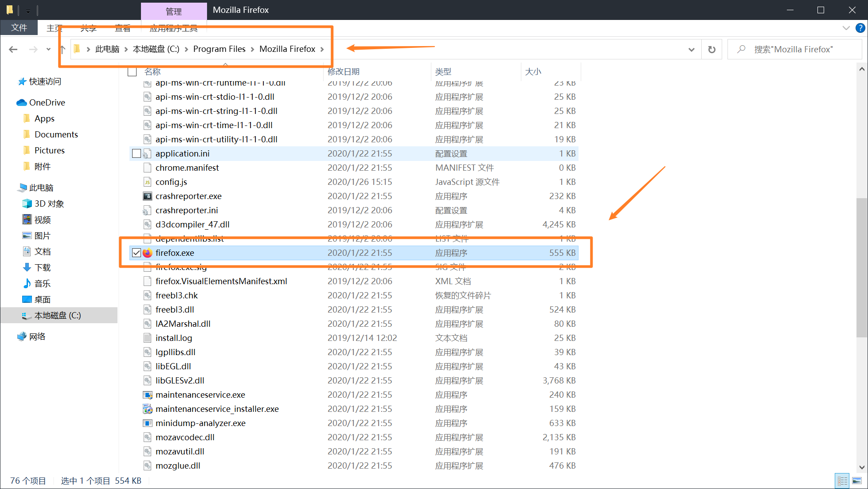Click the maintenanceservice_installer.exe icon
This screenshot has height=489, width=868.
click(147, 409)
